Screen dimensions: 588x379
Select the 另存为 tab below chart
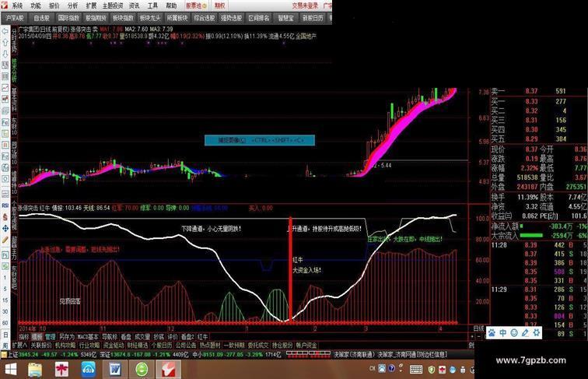[x=67, y=337]
